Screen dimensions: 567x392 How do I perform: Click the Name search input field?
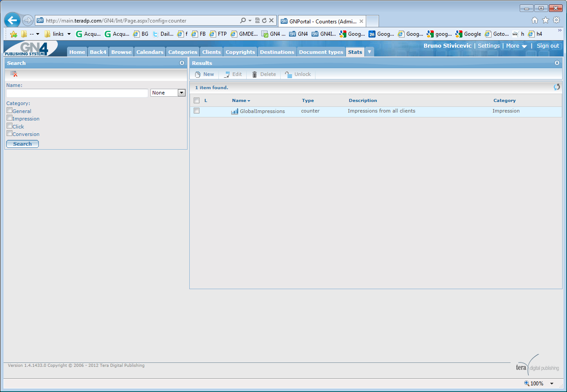pos(77,93)
